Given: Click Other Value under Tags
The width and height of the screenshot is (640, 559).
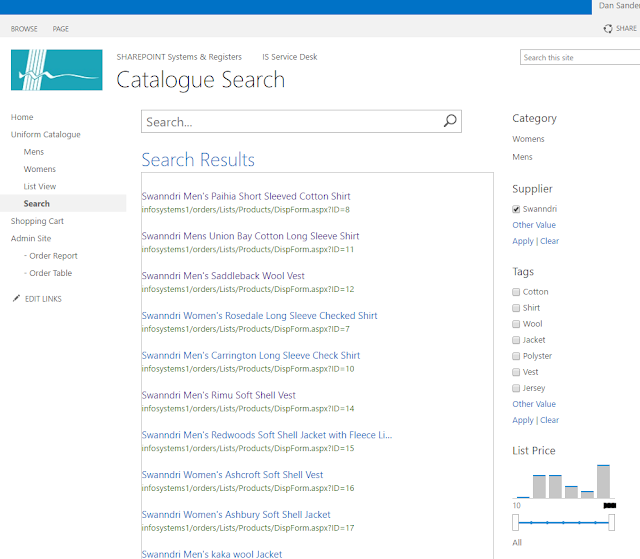Looking at the screenshot, I should click(534, 404).
